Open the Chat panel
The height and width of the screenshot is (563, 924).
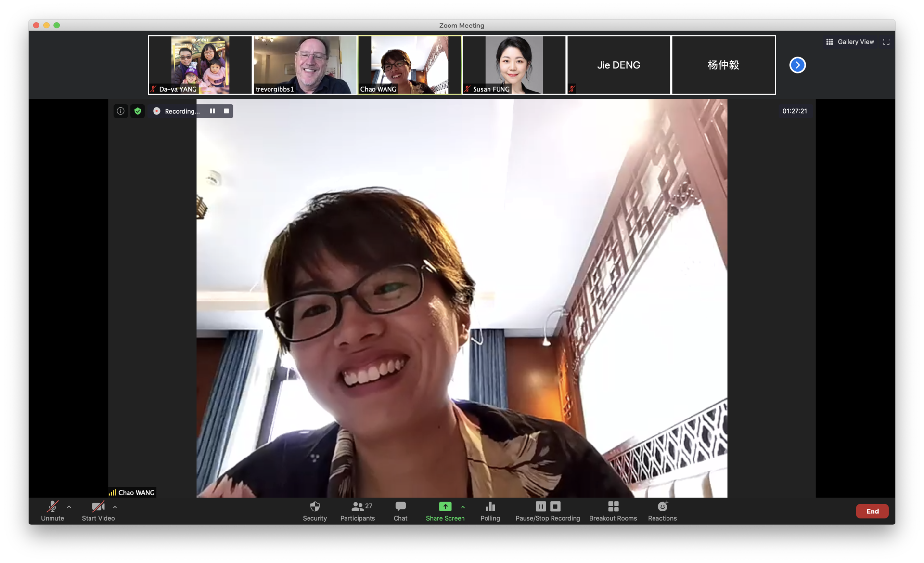400,511
